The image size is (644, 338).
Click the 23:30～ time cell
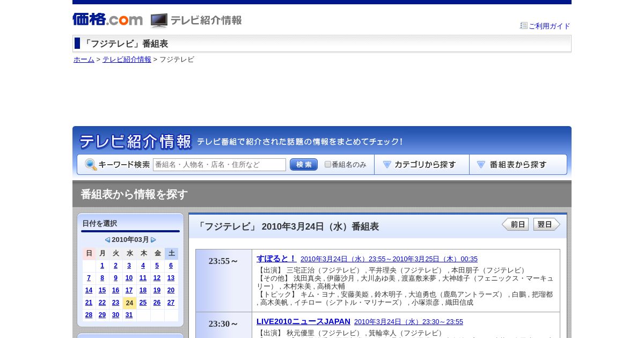click(224, 325)
